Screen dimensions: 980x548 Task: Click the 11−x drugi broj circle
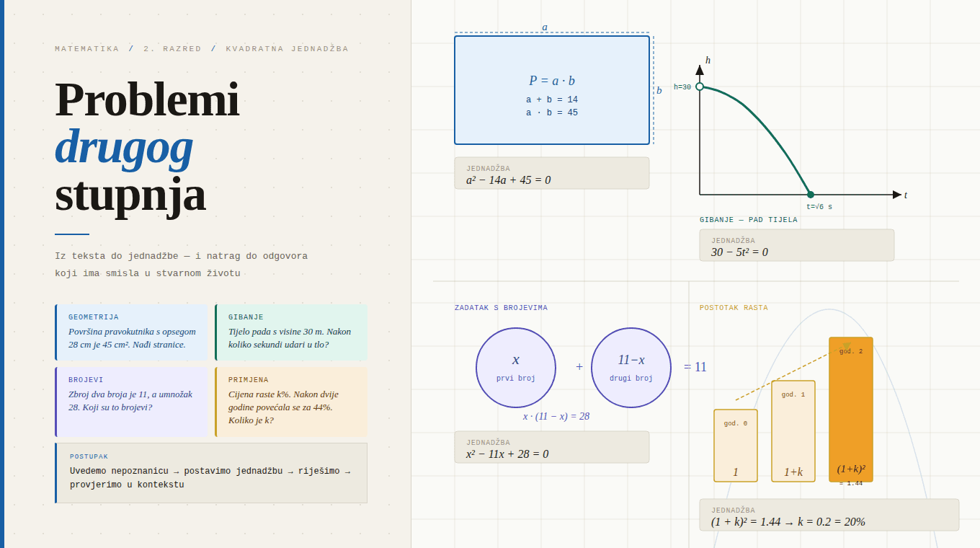click(x=631, y=368)
